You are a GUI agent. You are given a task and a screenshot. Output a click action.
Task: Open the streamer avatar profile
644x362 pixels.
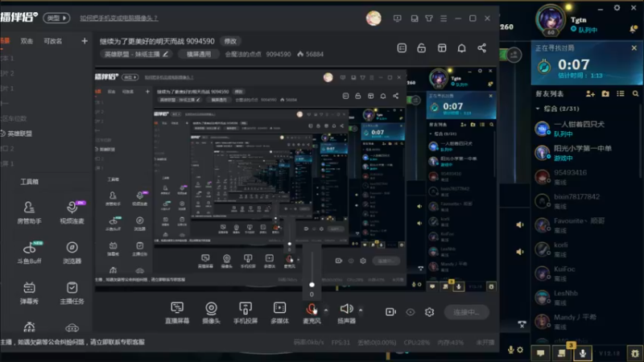click(374, 18)
